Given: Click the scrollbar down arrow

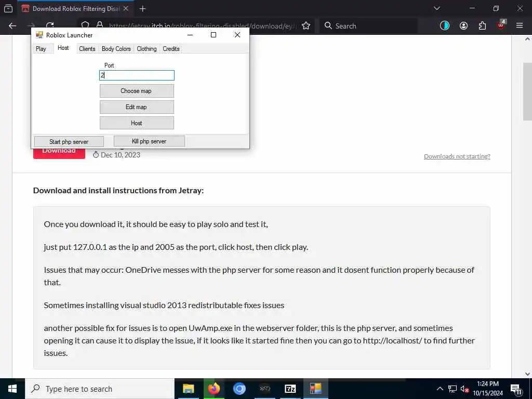Looking at the screenshot, I should (x=527, y=374).
